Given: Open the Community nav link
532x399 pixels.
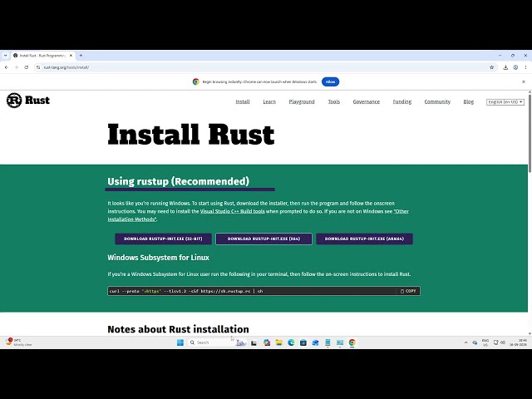Looking at the screenshot, I should pyautogui.click(x=437, y=101).
